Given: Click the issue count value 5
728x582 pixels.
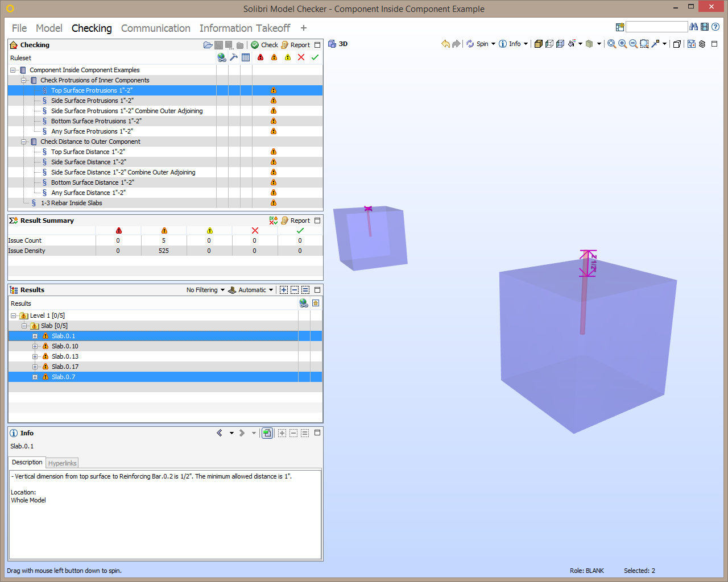Looking at the screenshot, I should coord(164,240).
